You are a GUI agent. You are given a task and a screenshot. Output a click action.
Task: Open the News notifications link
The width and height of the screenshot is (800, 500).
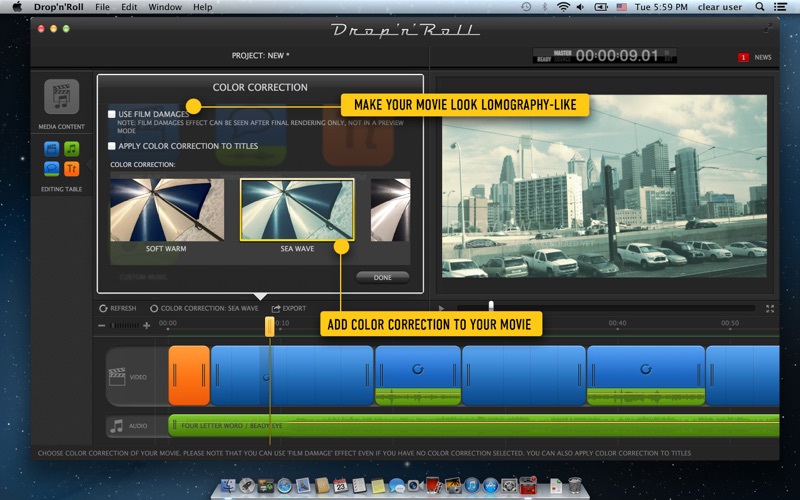click(762, 57)
